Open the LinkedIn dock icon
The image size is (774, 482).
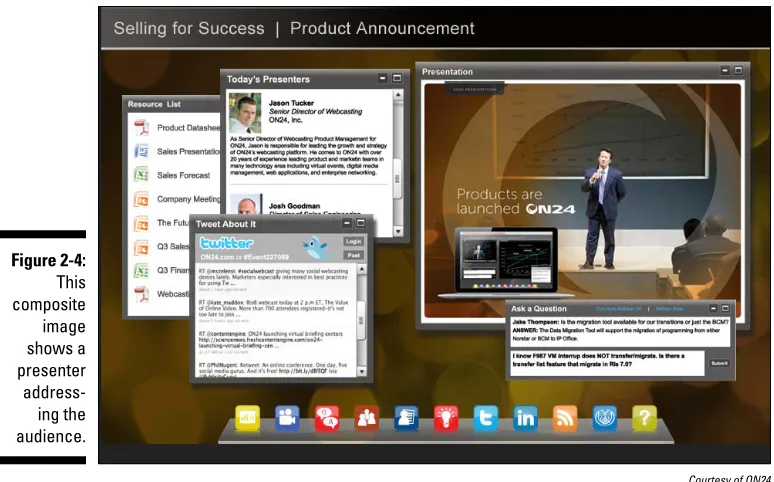525,418
